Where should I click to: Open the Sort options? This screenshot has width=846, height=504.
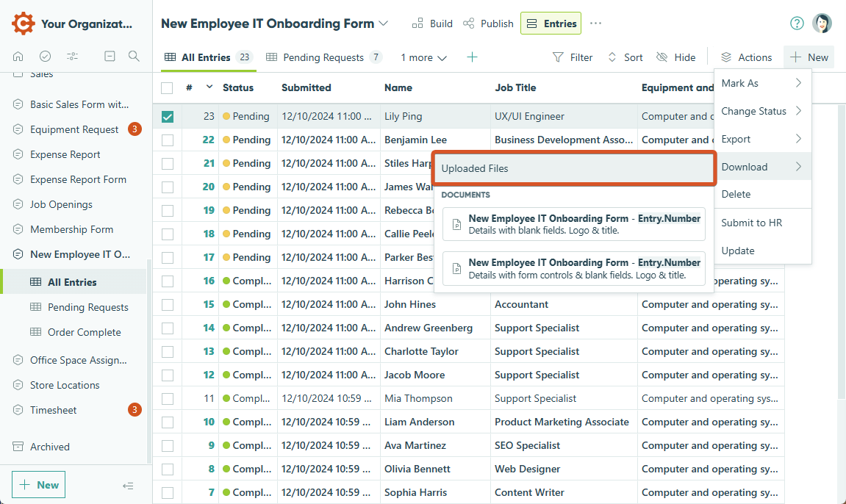[625, 57]
